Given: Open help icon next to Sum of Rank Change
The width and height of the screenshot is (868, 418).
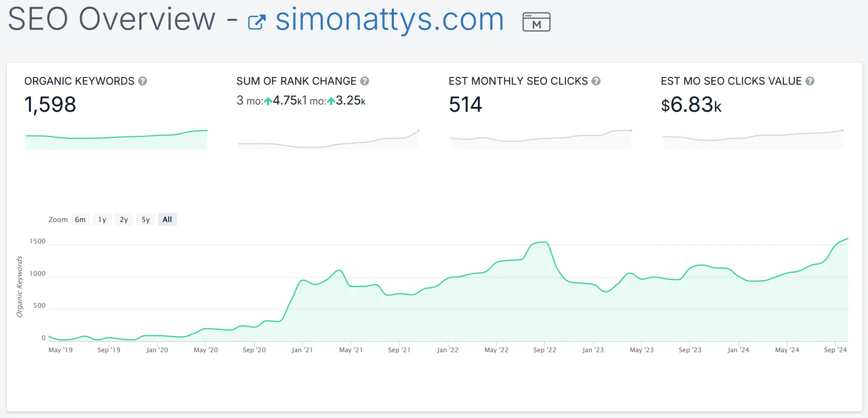Looking at the screenshot, I should [x=365, y=81].
